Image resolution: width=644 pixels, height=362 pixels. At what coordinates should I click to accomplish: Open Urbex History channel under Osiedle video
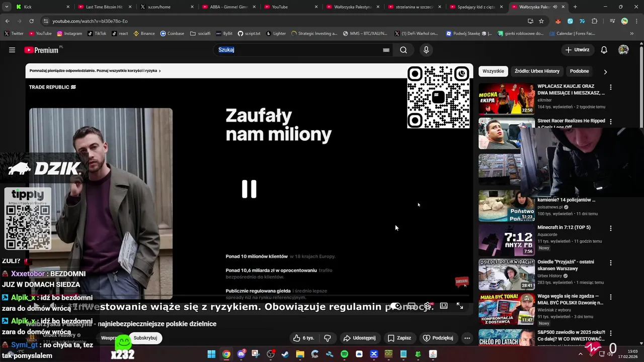coord(549,276)
